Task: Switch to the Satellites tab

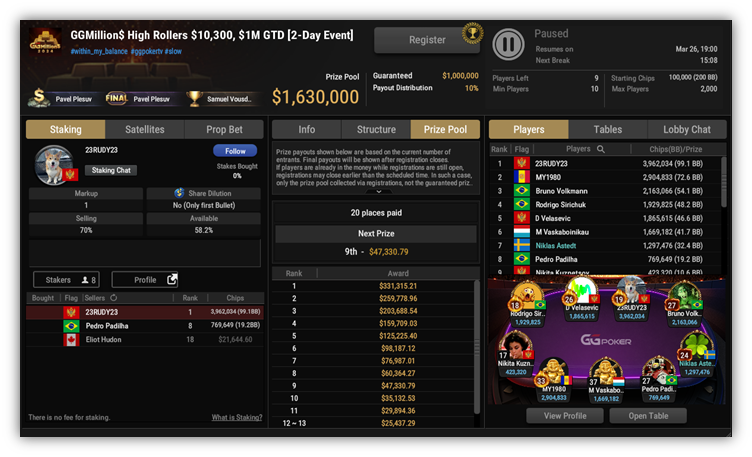Action: 144,129
